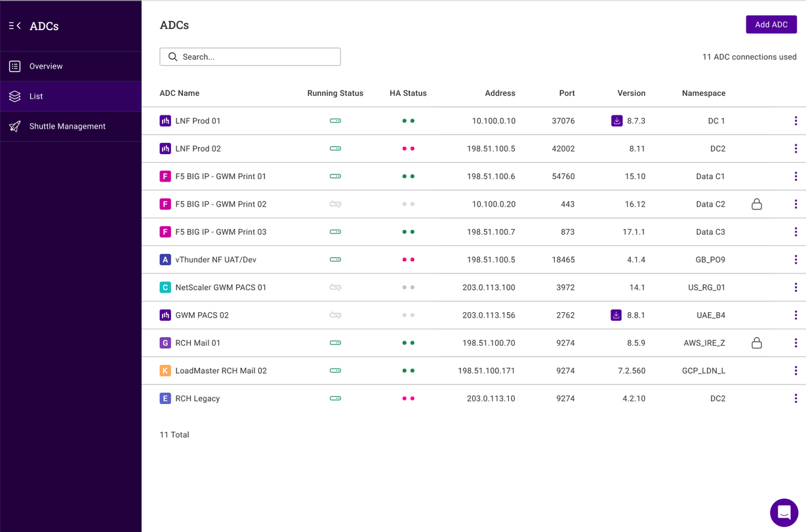This screenshot has width=806, height=532.
Task: Go to Shuttle Management
Action: point(71,127)
